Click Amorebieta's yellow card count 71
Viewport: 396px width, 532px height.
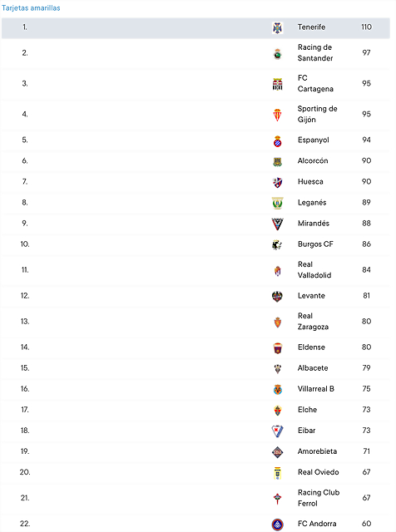[366, 451]
